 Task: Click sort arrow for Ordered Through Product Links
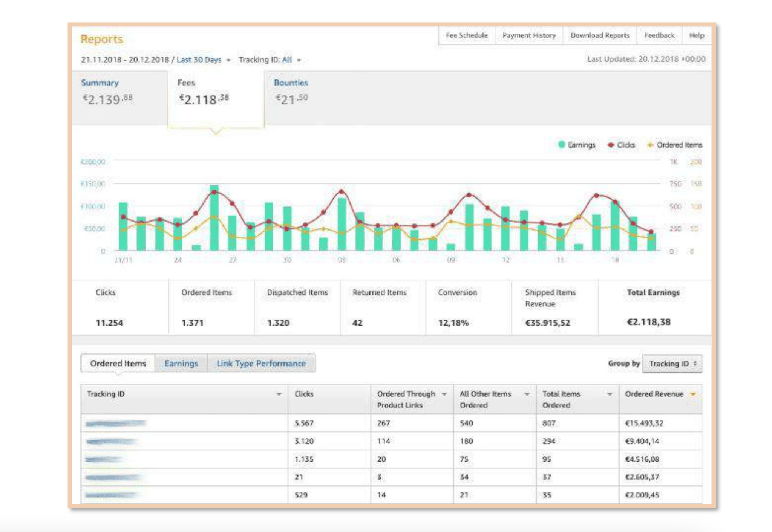(x=444, y=394)
